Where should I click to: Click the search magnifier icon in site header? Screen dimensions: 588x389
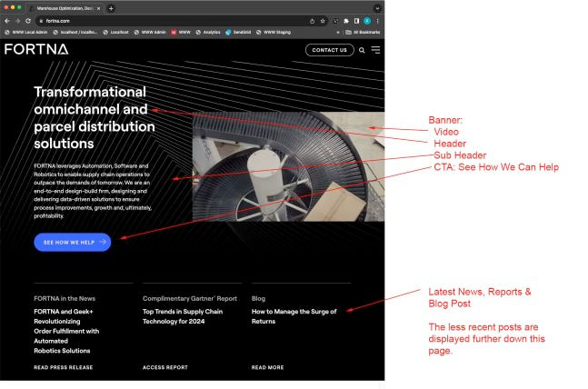(362, 50)
